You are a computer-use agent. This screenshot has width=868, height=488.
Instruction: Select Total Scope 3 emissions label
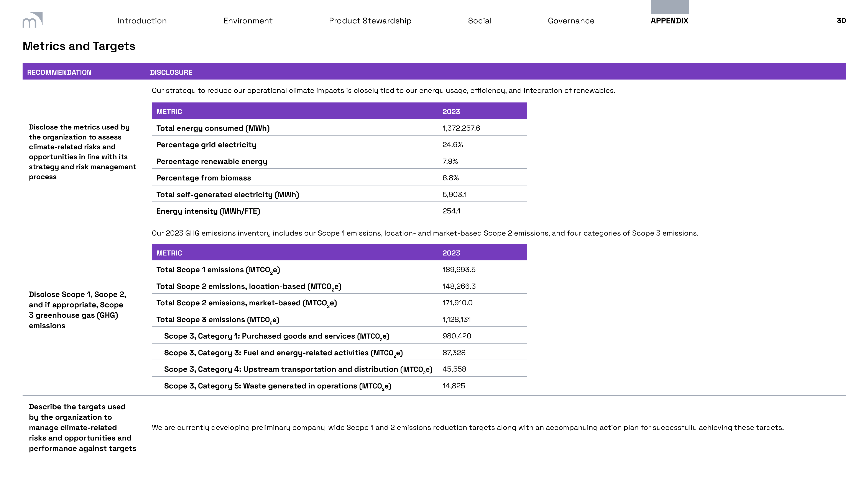point(218,320)
